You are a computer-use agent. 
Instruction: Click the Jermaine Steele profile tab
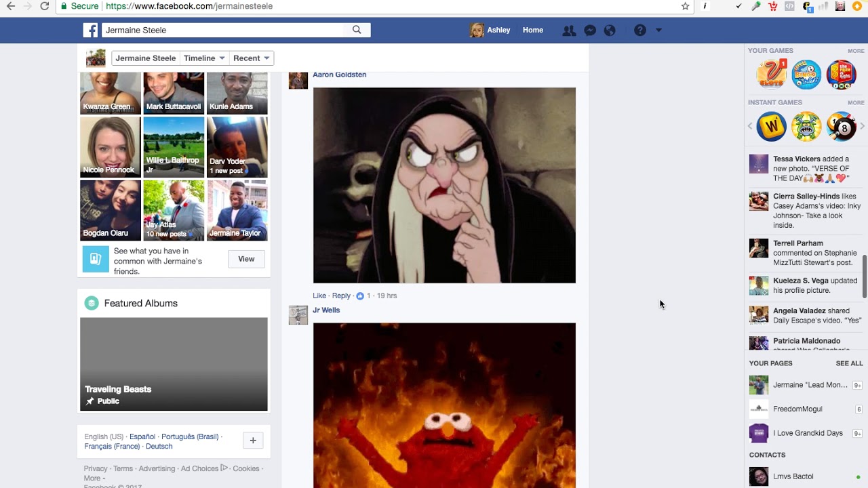point(145,58)
